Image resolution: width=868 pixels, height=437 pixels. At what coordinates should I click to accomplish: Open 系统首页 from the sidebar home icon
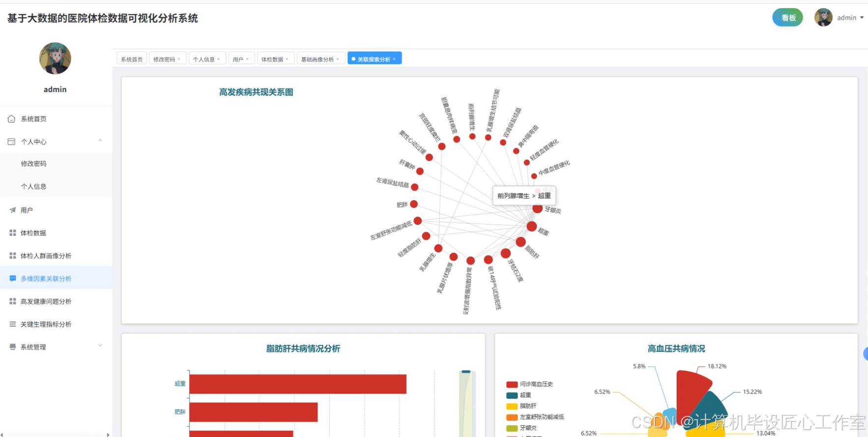pyautogui.click(x=11, y=119)
